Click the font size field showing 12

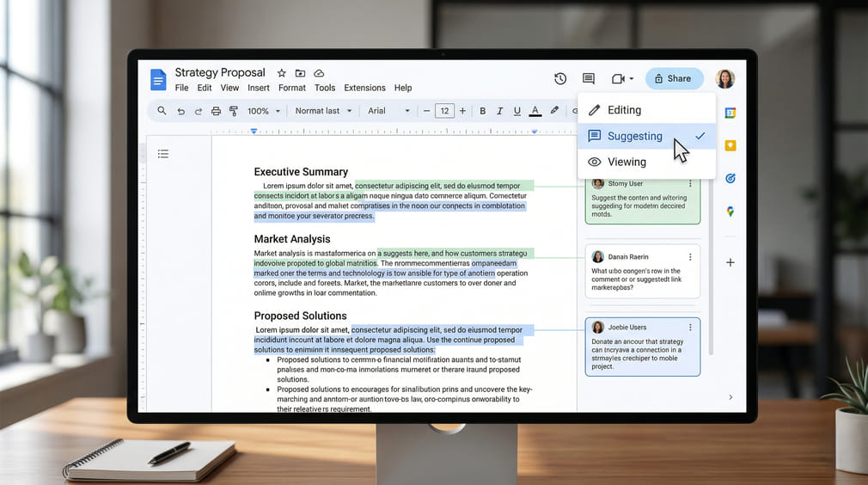pos(444,111)
